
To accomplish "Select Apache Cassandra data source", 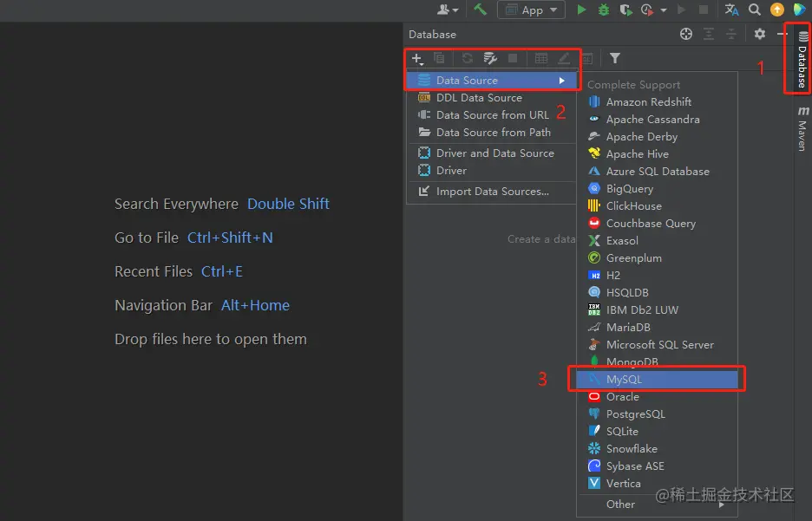I will pos(657,120).
